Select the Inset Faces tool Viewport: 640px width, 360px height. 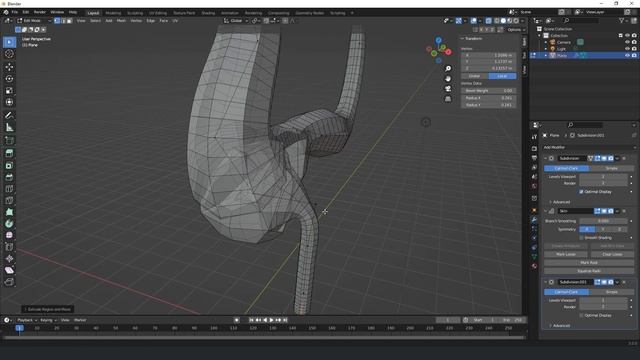[9, 165]
